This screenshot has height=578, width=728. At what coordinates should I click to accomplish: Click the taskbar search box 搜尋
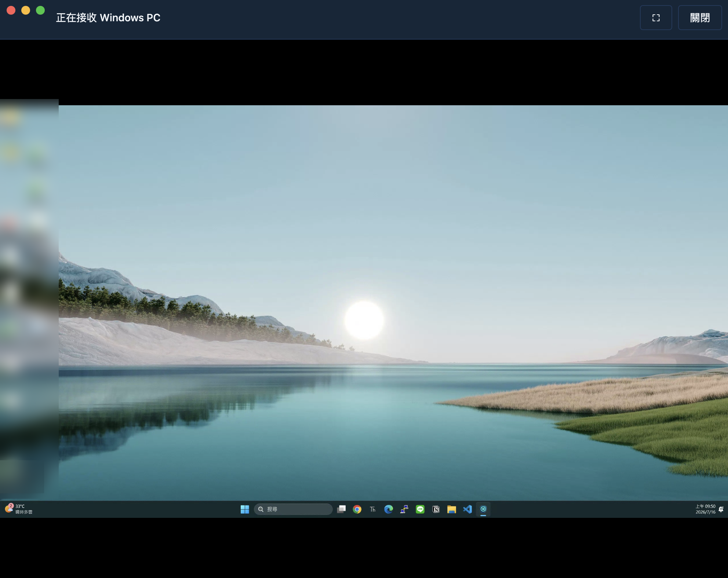pyautogui.click(x=293, y=509)
